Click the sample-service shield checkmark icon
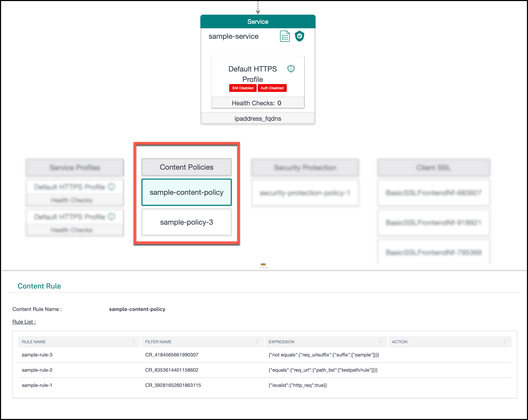Screen dimensions: 528x420 299,36
